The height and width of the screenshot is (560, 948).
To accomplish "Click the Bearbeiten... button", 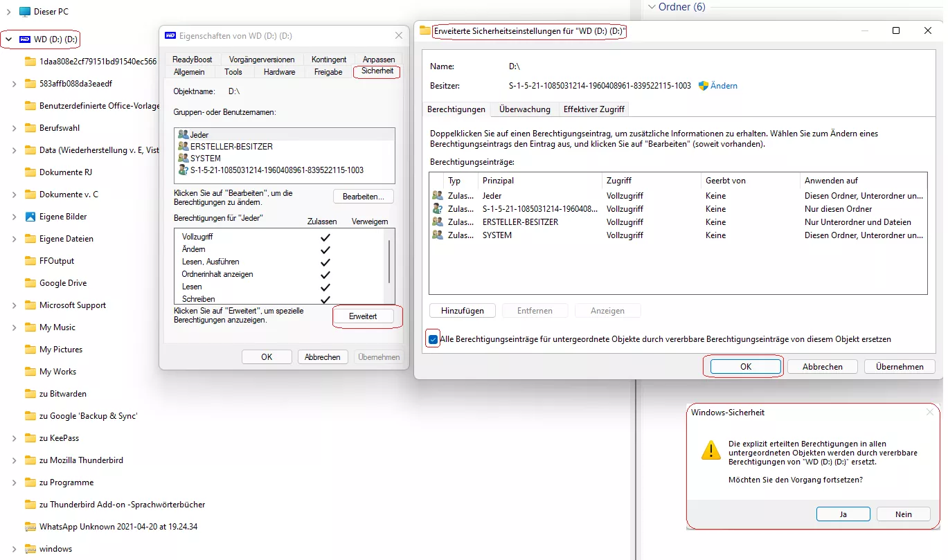I will (364, 197).
